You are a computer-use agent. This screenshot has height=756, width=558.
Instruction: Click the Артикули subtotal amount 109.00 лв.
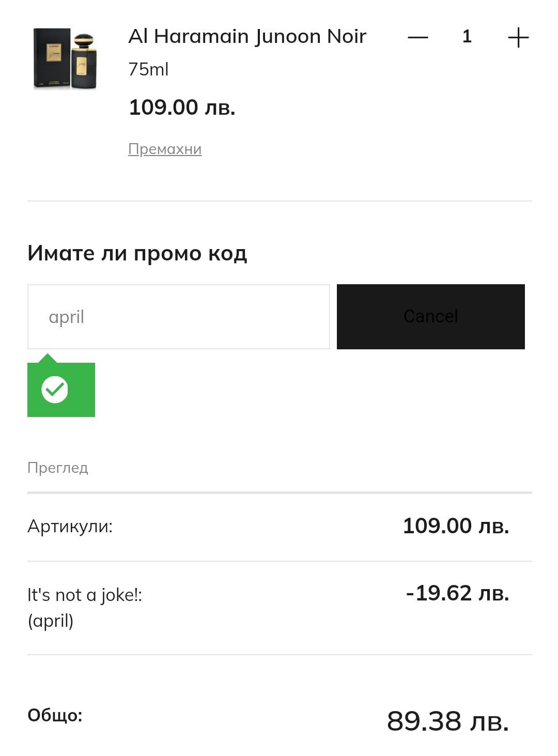pyautogui.click(x=456, y=526)
